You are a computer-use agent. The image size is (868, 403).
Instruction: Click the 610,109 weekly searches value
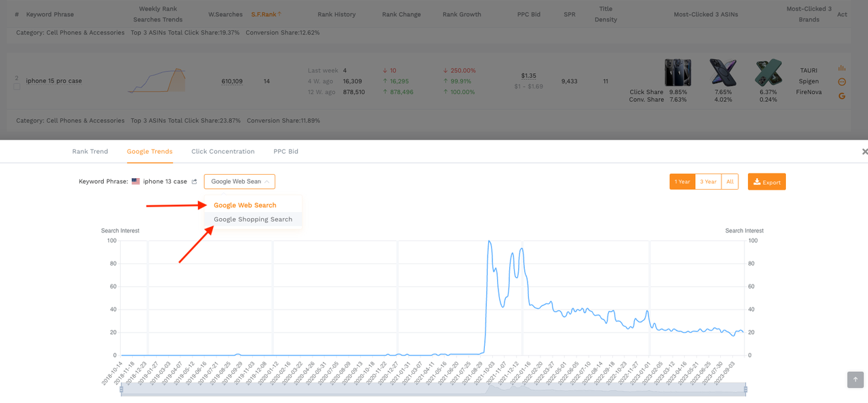[x=232, y=81]
